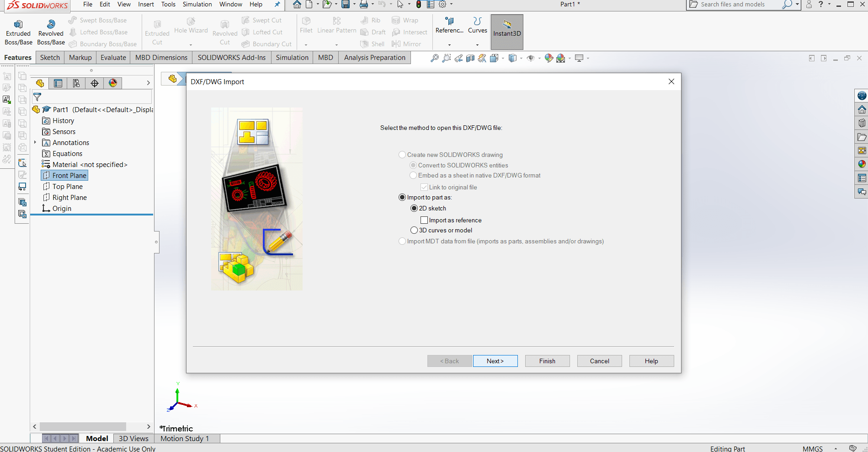This screenshot has height=452, width=868.
Task: Select the 2D sketch radio option
Action: pyautogui.click(x=414, y=208)
